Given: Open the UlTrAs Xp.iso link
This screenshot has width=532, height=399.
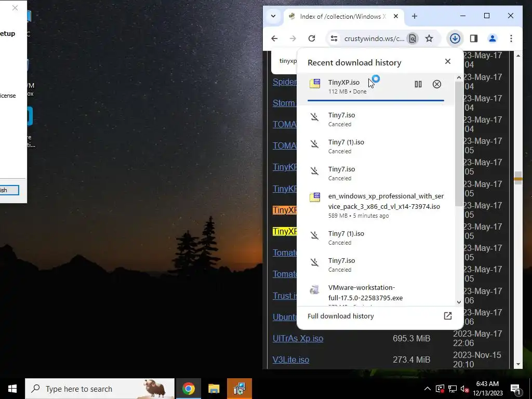Looking at the screenshot, I should (x=298, y=338).
